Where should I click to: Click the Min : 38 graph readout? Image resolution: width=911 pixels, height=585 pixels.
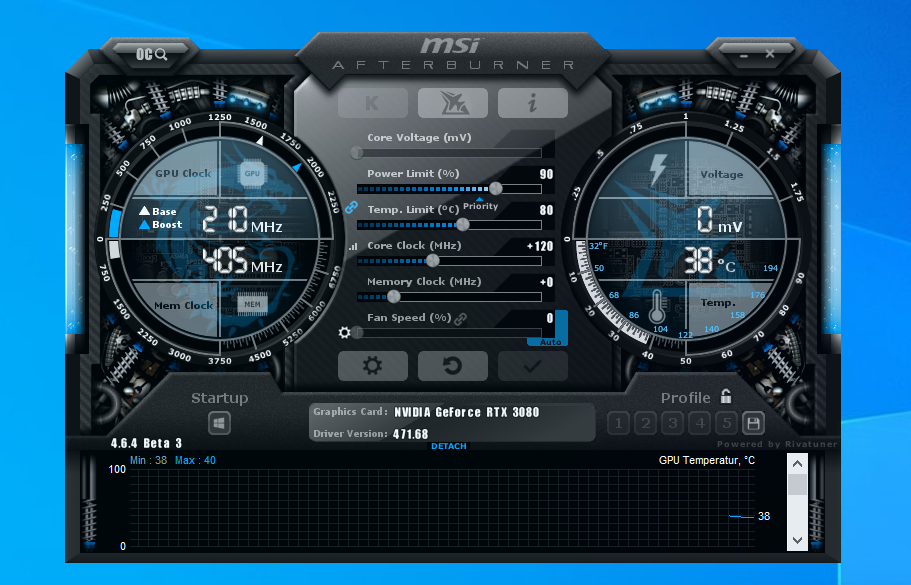pos(148,460)
